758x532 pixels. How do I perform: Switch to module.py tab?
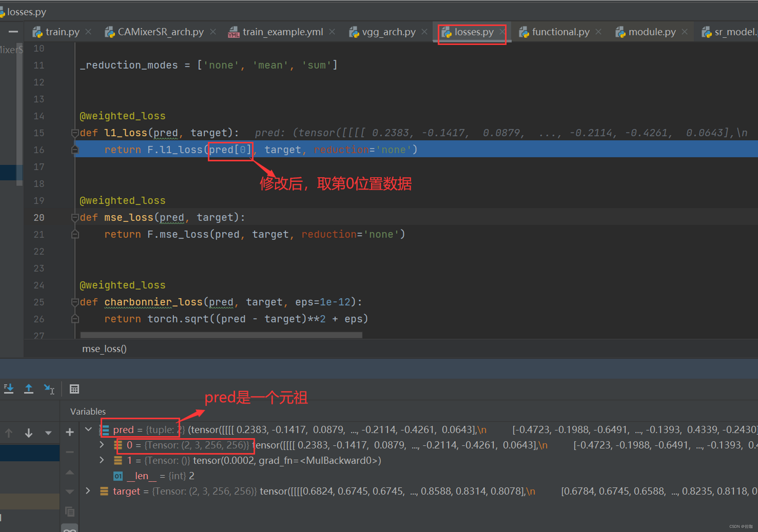[x=646, y=32]
